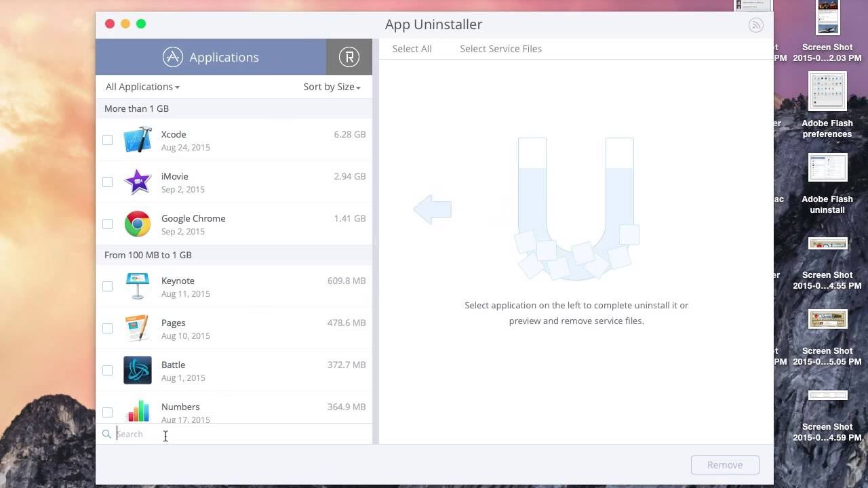Click the 364.9 MB size value

point(347,407)
